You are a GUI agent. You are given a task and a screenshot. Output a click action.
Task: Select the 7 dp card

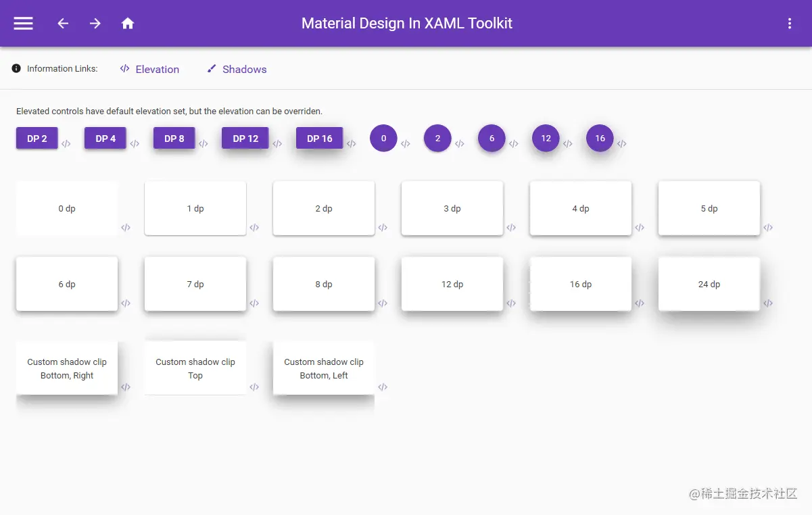coord(195,284)
